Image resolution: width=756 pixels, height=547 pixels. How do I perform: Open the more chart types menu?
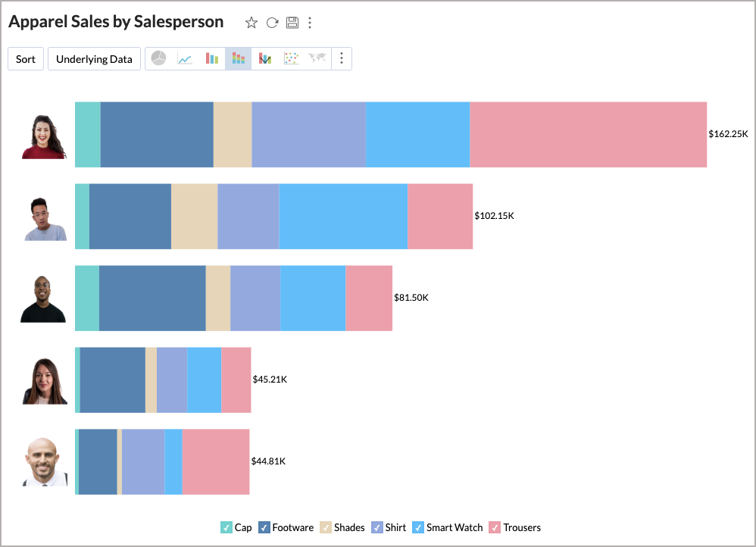pyautogui.click(x=342, y=58)
